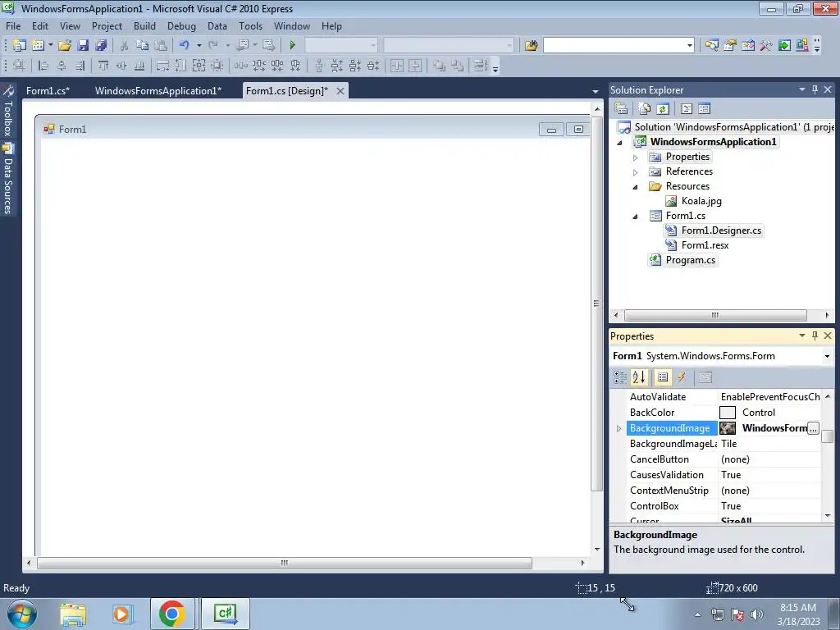Click View Code icon in Solution Explorer
The height and width of the screenshot is (630, 840).
pyautogui.click(x=687, y=109)
